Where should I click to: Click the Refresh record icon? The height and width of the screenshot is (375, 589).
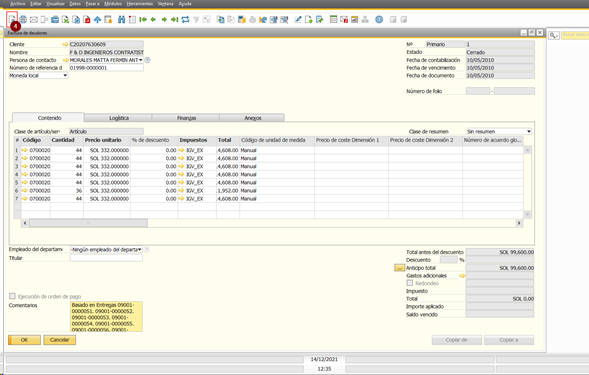pyautogui.click(x=185, y=19)
